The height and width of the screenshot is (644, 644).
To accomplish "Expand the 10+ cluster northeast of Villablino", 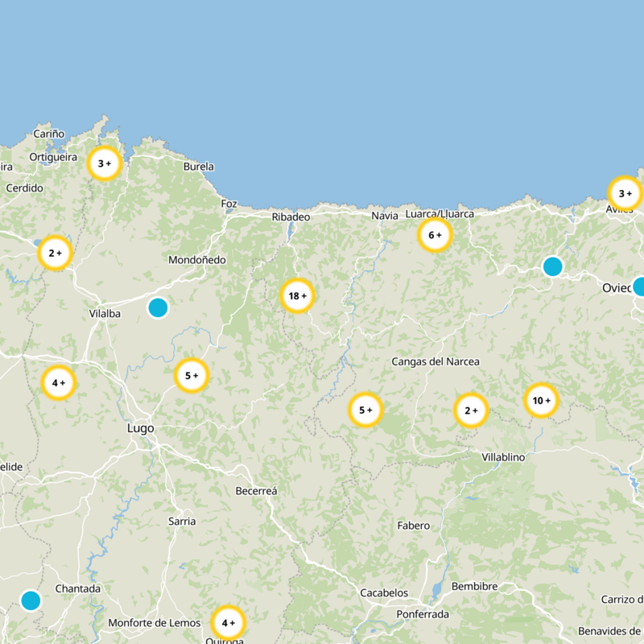I will [541, 400].
